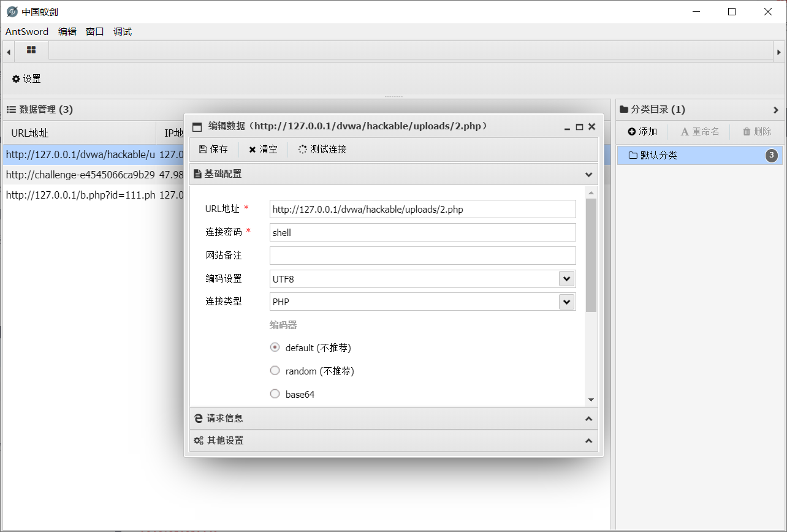Viewport: 787px width, 532px height.
Task: Click the dialog window icon beside 编辑数据
Action: pyautogui.click(x=197, y=127)
